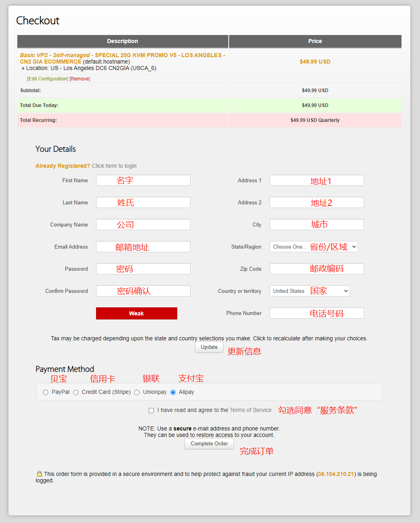Click here to login link
420x523 pixels.
click(114, 166)
